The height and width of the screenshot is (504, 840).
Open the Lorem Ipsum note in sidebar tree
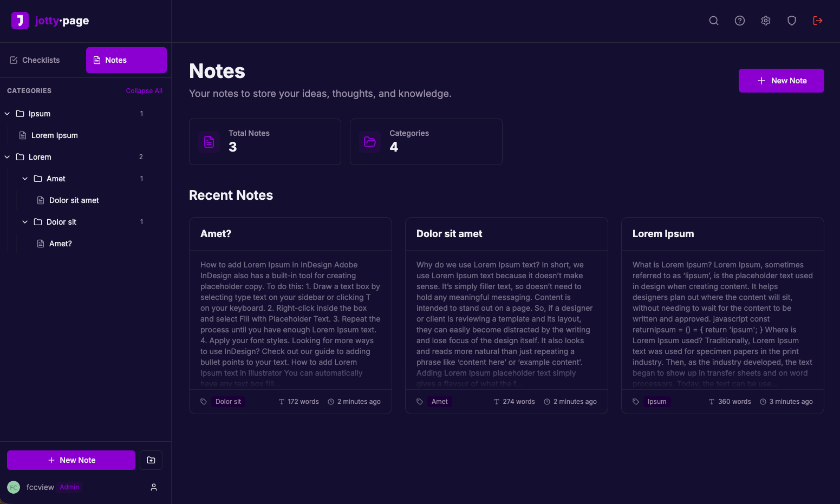tap(54, 135)
